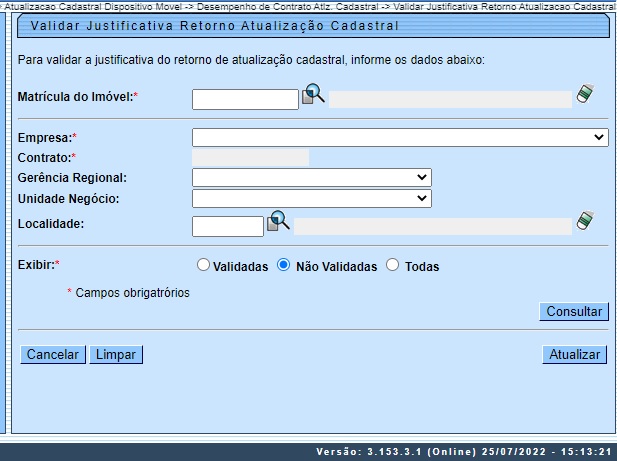
Task: Choose the Não Validadas radio button
Action: click(283, 266)
